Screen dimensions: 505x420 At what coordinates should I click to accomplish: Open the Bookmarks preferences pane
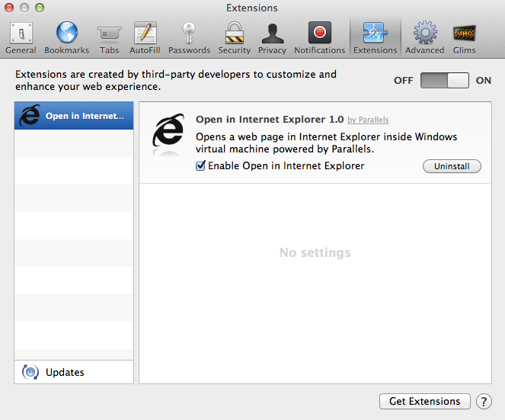point(67,38)
